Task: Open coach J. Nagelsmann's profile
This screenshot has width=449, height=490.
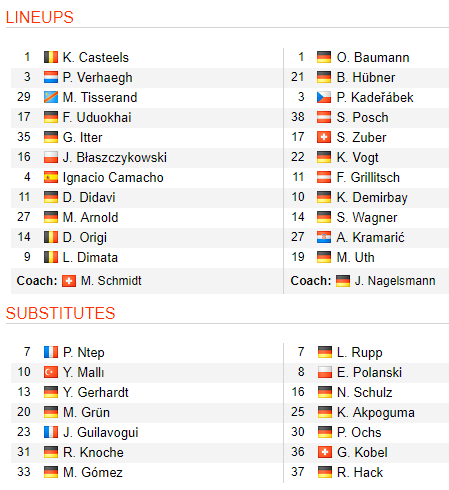Action: coord(395,281)
